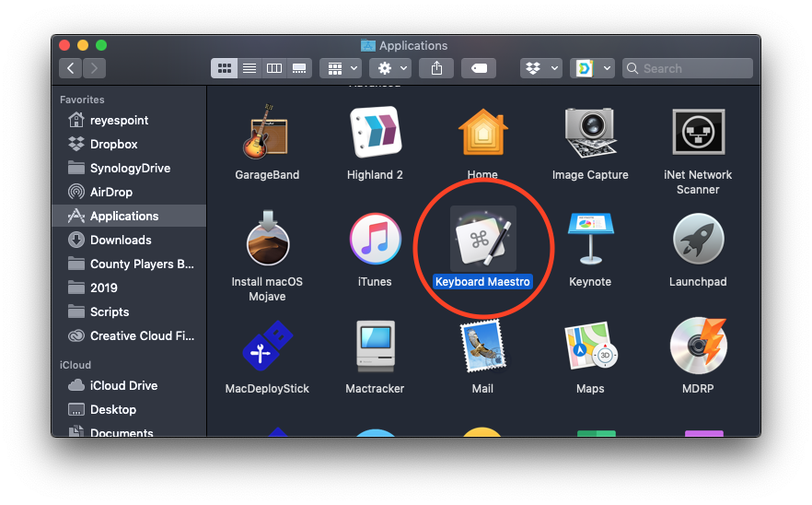812x505 pixels.
Task: Select the Mactracker app icon
Action: click(375, 346)
